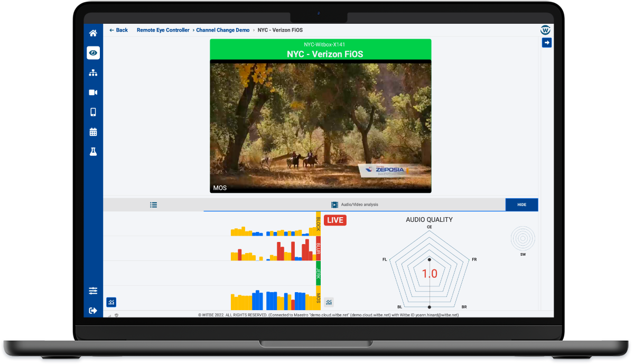This screenshot has width=634, height=364.
Task: Click the CE channel label
Action: 430,227
